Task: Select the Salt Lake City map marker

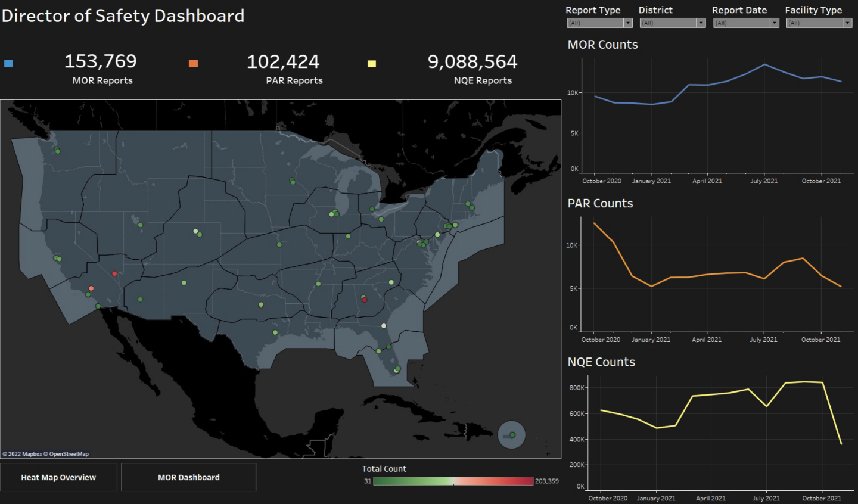Action: [x=141, y=225]
